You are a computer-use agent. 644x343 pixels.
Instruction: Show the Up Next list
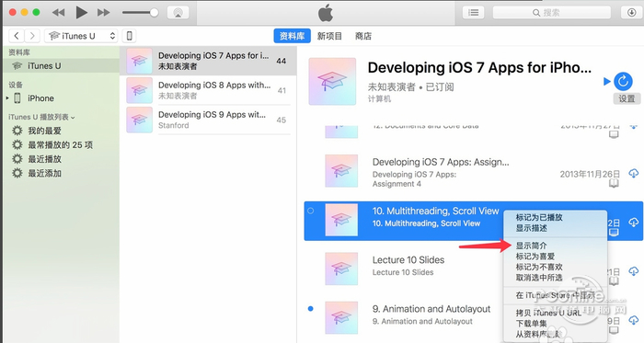point(473,13)
